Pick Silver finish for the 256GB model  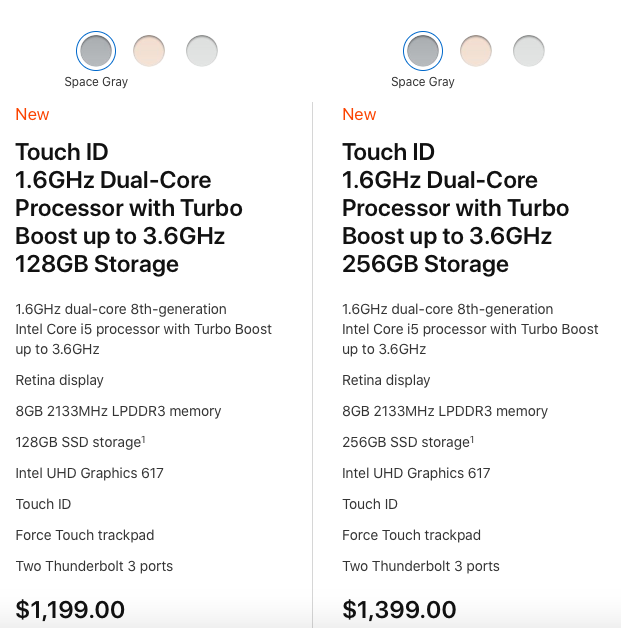click(529, 51)
